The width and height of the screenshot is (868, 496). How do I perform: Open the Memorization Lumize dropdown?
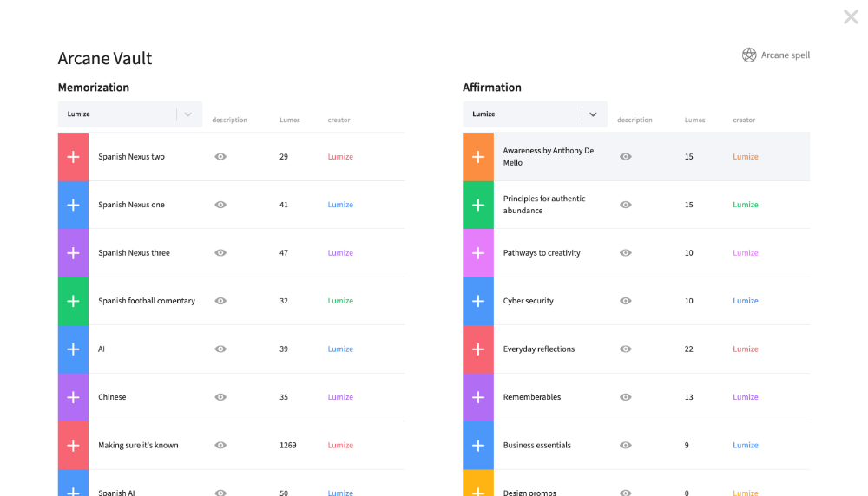coord(130,114)
